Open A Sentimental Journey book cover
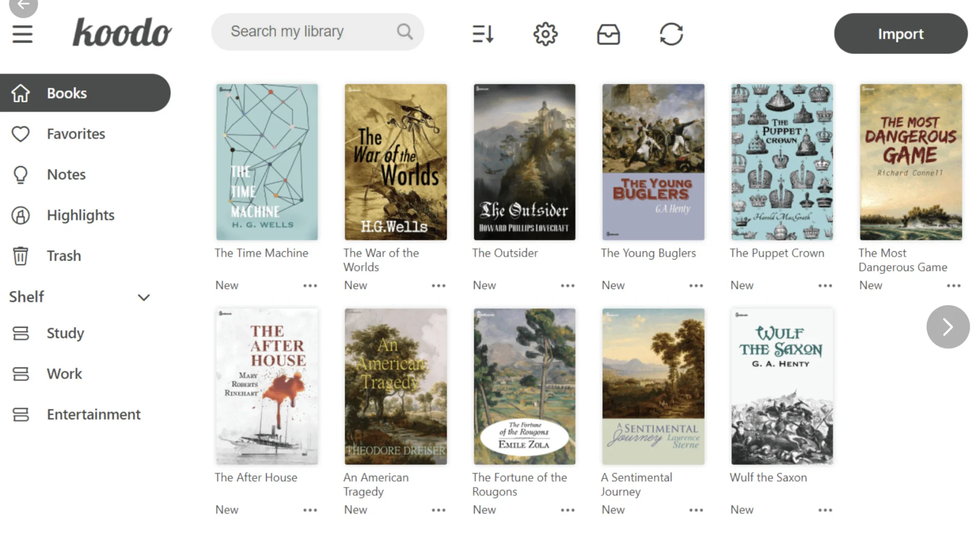The width and height of the screenshot is (980, 555). pyautogui.click(x=653, y=387)
